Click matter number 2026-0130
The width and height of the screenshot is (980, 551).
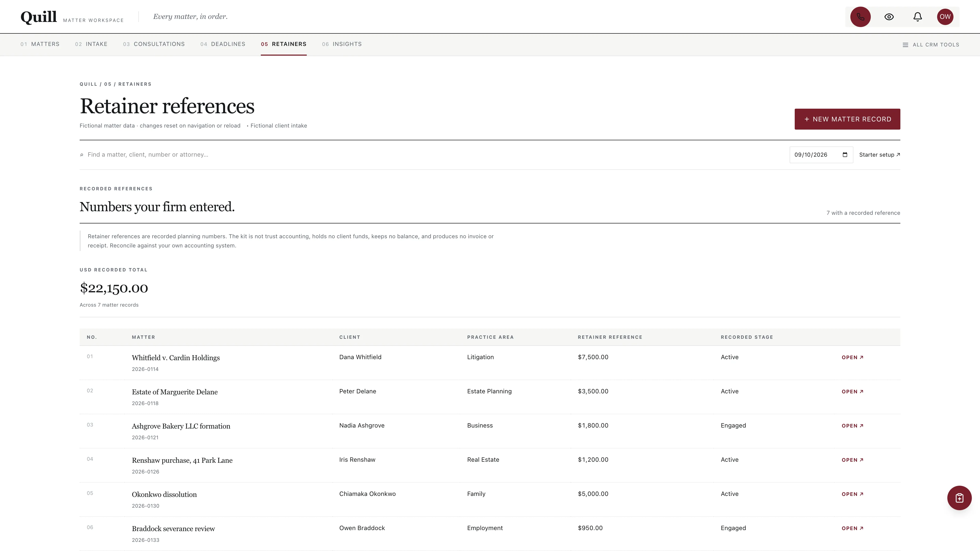(146, 506)
